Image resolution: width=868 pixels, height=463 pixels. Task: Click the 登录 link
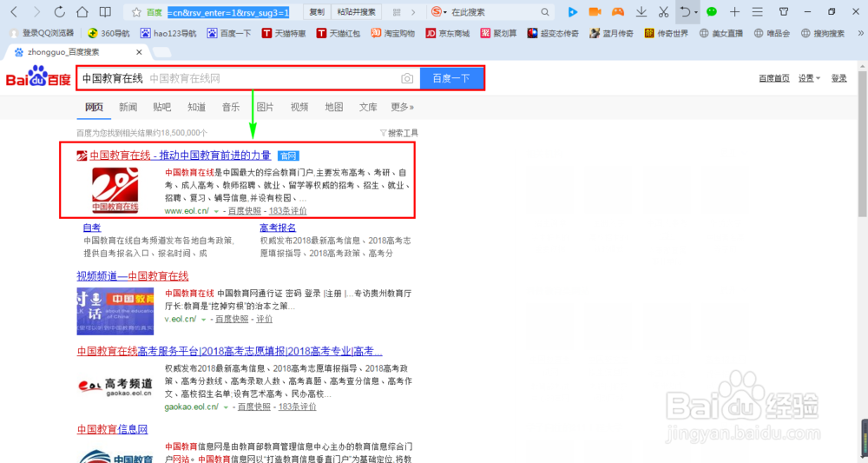(x=838, y=79)
